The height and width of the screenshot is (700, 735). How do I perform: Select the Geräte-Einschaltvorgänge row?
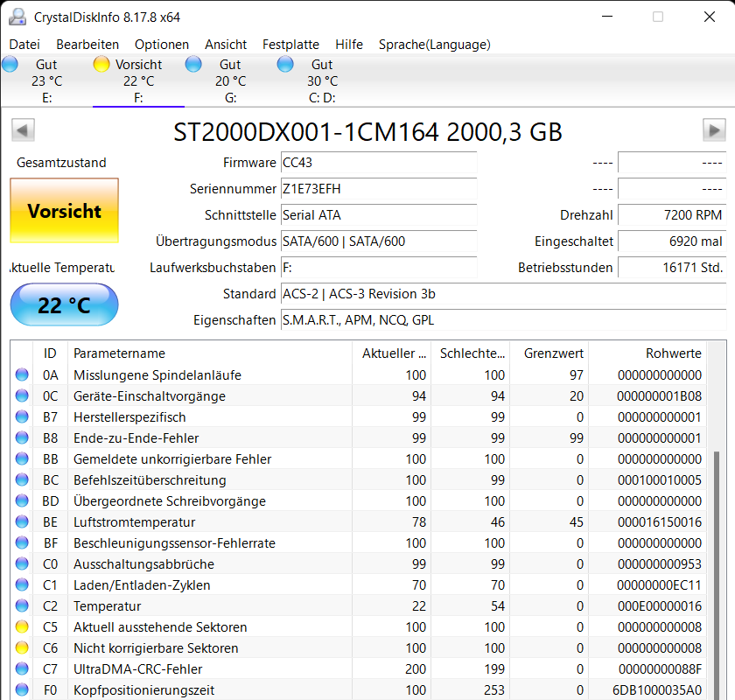(359, 395)
